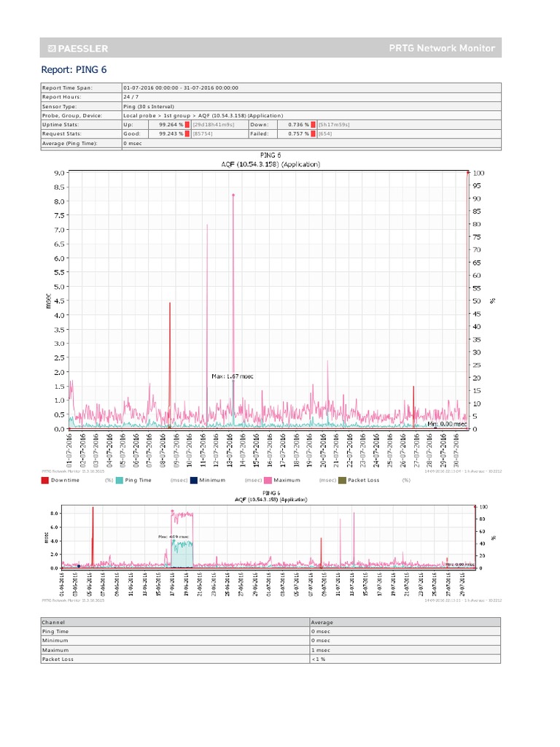Click the teal Ping Time legend swatch

[x=119, y=480]
